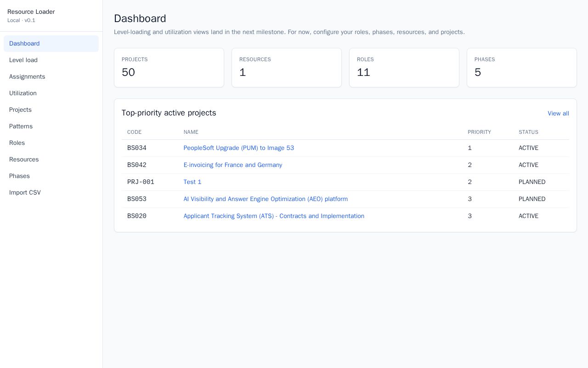Go to Level load page
The width and height of the screenshot is (588, 368).
(51, 60)
